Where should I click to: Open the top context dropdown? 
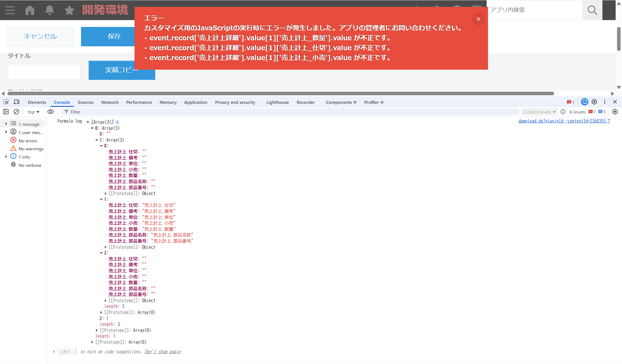pyautogui.click(x=33, y=112)
